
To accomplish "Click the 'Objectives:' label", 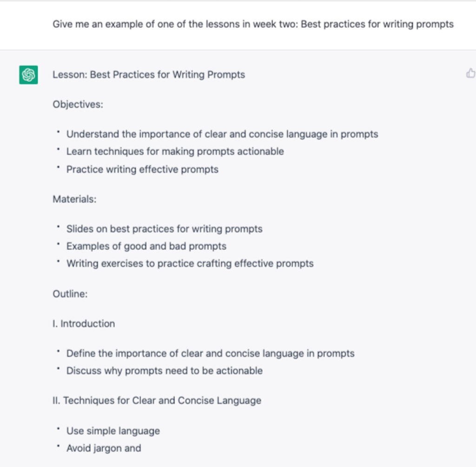I will pos(78,105).
